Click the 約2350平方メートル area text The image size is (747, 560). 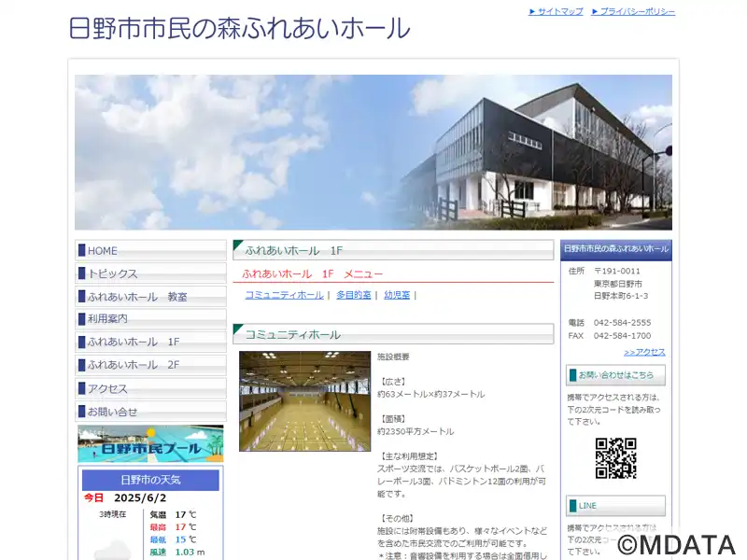pyautogui.click(x=416, y=431)
